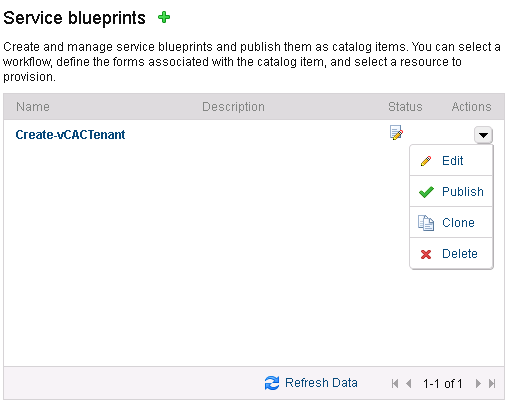Go to the previous page arrow
Screen dimensions: 517x414
(x=408, y=383)
